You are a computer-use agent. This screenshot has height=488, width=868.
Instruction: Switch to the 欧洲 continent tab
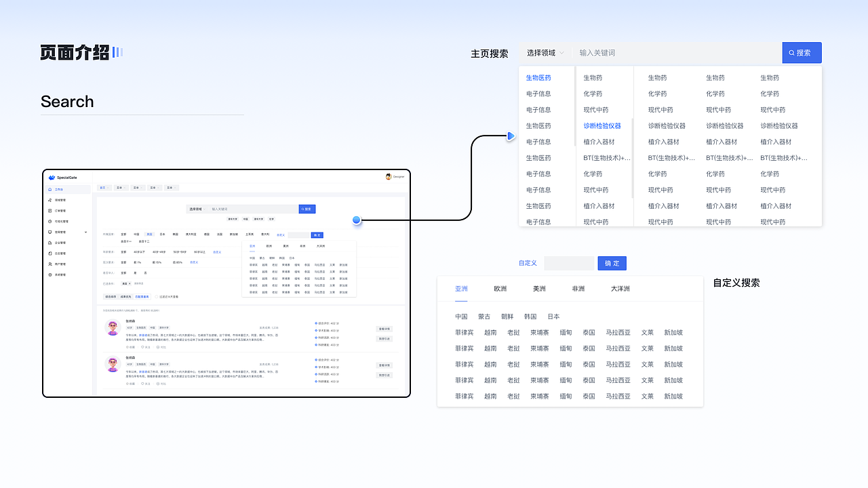coord(500,288)
